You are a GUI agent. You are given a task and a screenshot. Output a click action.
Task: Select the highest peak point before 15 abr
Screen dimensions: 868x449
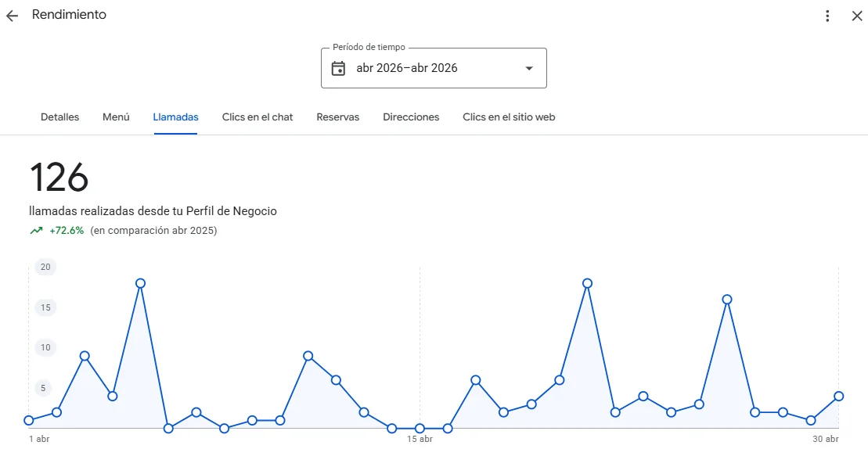point(141,283)
